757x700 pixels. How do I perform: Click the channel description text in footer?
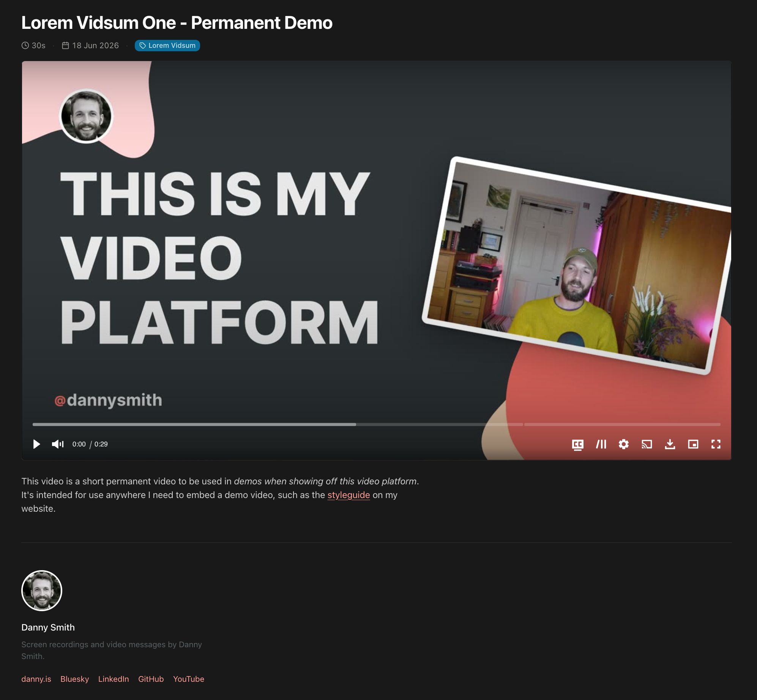(112, 650)
